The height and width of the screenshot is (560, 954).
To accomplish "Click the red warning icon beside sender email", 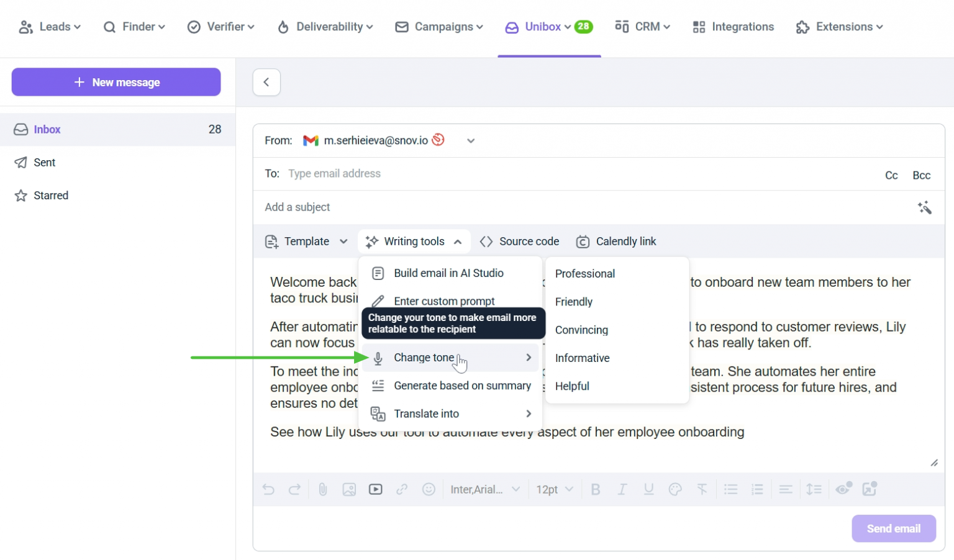I will tap(438, 140).
